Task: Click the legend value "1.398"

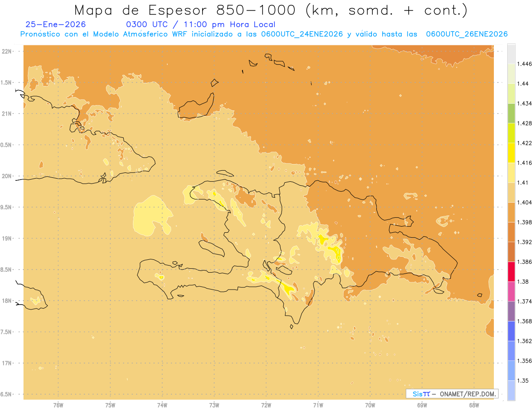Action: click(524, 222)
